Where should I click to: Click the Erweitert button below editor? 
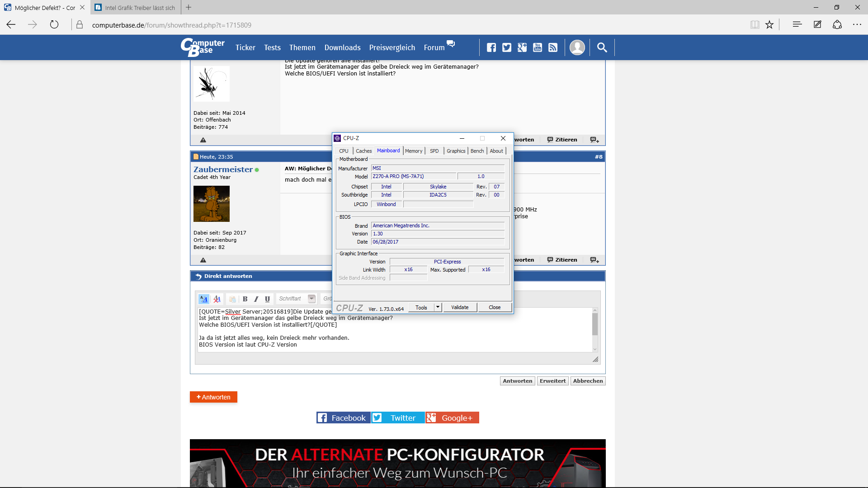click(x=552, y=381)
